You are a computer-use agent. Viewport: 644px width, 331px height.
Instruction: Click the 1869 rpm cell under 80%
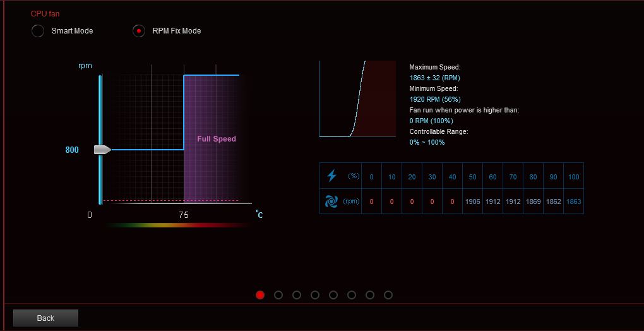pos(533,202)
